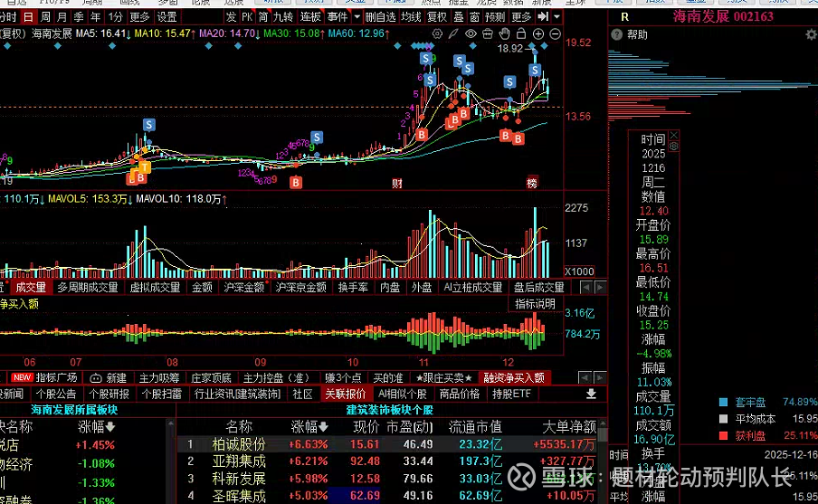Open NEW 指标广场 indicator plaza
Screen dimensions: 818x504
[45, 377]
